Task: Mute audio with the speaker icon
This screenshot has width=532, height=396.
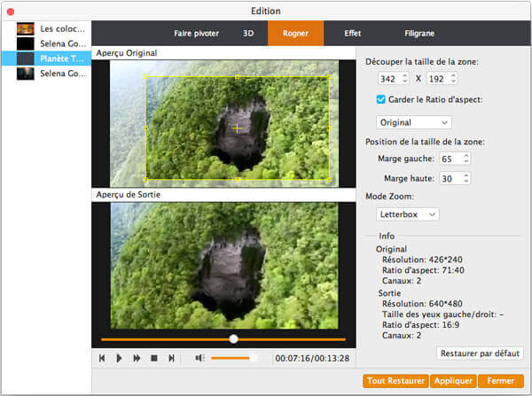Action: click(199, 358)
